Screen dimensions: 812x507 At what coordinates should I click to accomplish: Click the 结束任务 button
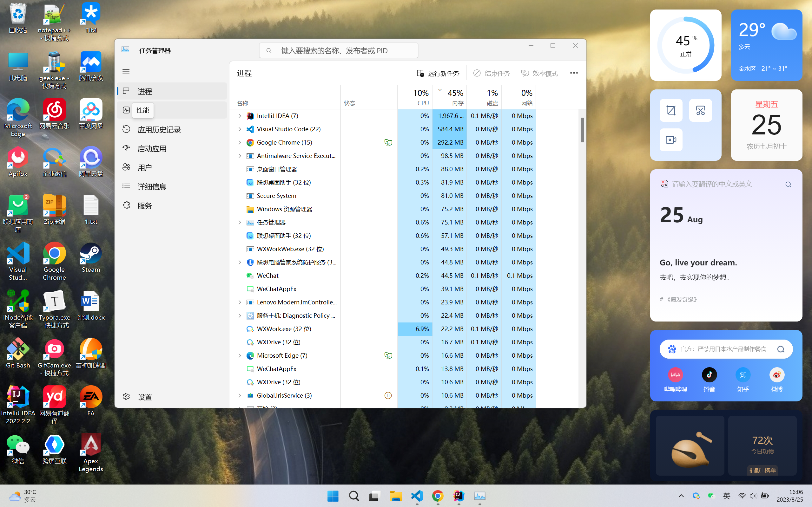click(492, 73)
